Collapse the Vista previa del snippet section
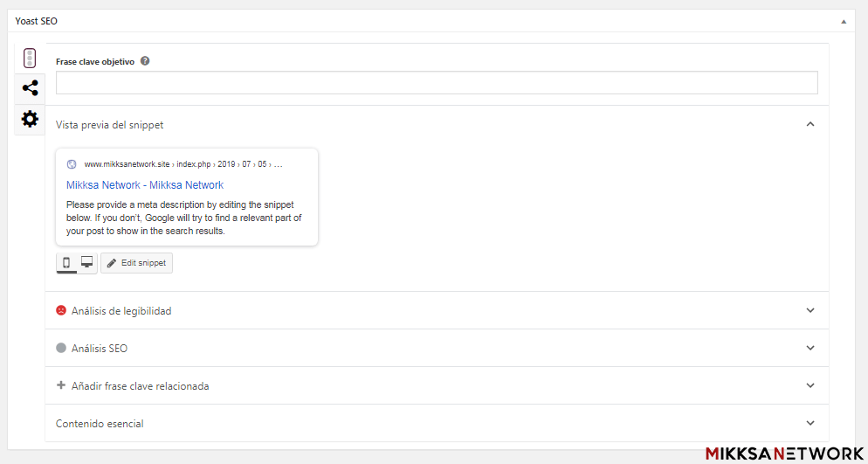The width and height of the screenshot is (868, 464). [x=810, y=124]
